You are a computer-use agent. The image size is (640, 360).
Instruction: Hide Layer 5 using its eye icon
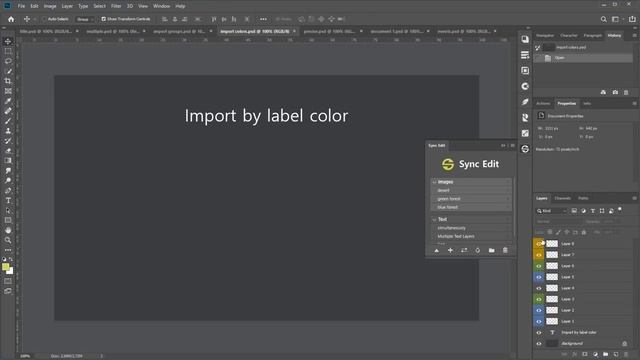pos(539,277)
